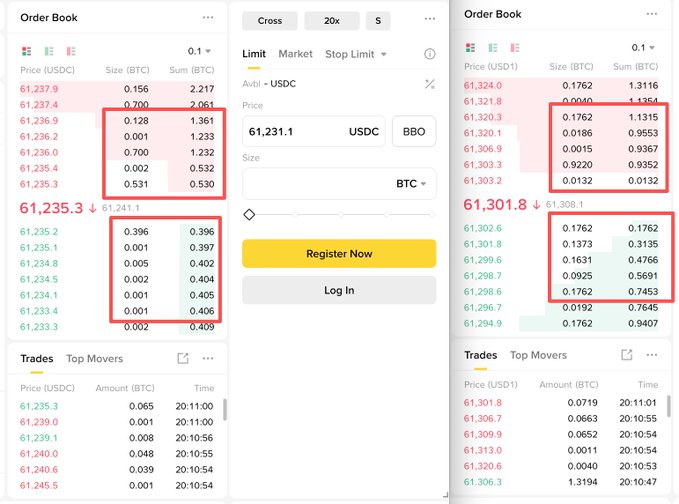The height and width of the screenshot is (504, 679).
Task: Pop out right Trades panel
Action: click(627, 355)
